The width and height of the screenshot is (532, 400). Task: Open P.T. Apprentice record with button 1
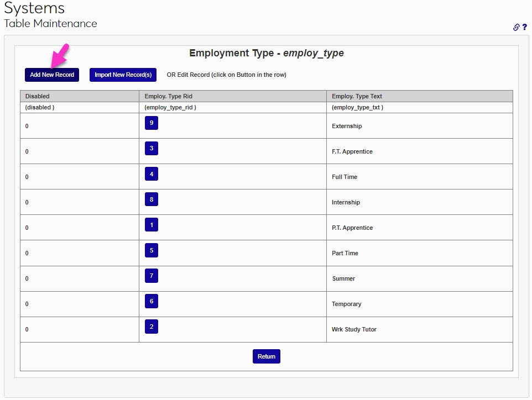point(152,225)
